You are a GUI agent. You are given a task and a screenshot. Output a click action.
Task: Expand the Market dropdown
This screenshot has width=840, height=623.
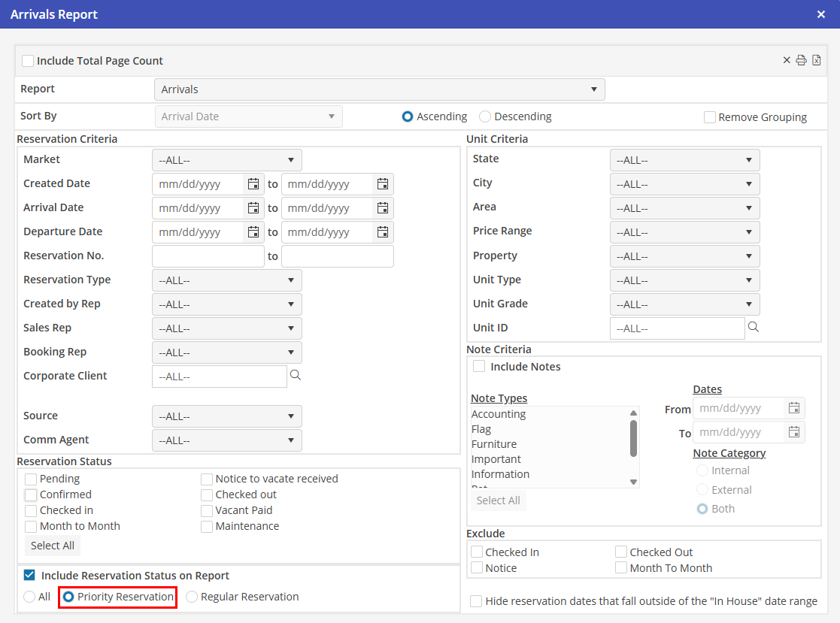pyautogui.click(x=226, y=160)
